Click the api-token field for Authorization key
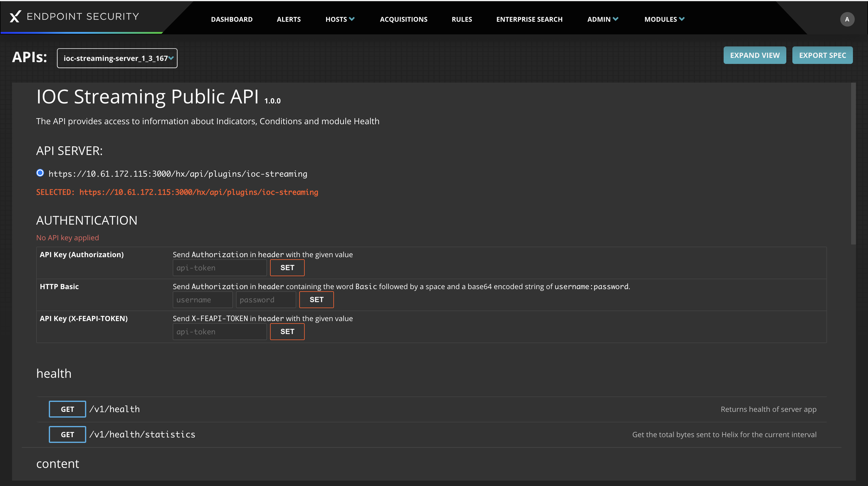This screenshot has height=486, width=868. pyautogui.click(x=220, y=268)
